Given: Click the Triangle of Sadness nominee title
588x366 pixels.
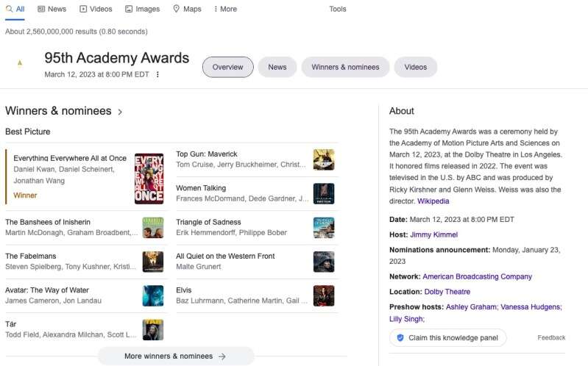Looking at the screenshot, I should click(x=208, y=222).
